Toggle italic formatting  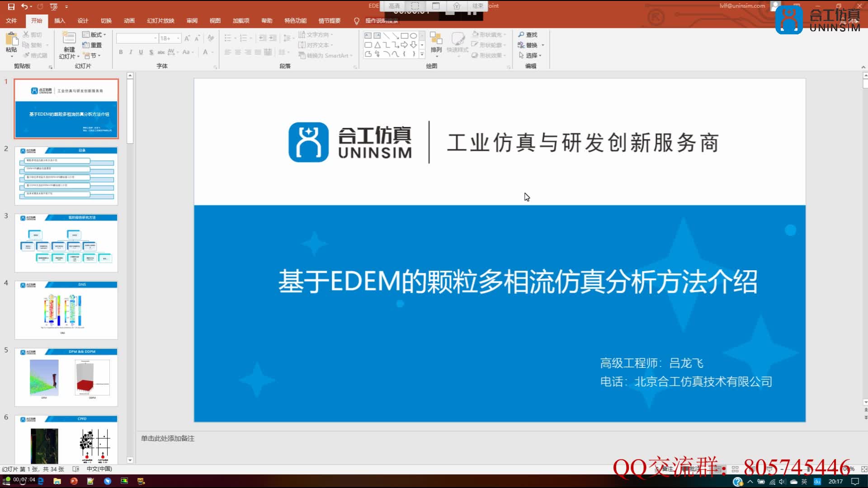[x=131, y=52]
